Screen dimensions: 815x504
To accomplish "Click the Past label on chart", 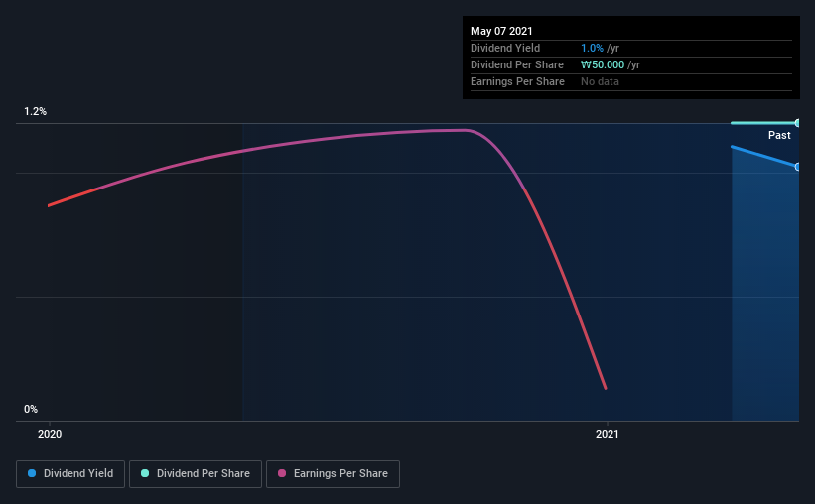I will pos(779,135).
